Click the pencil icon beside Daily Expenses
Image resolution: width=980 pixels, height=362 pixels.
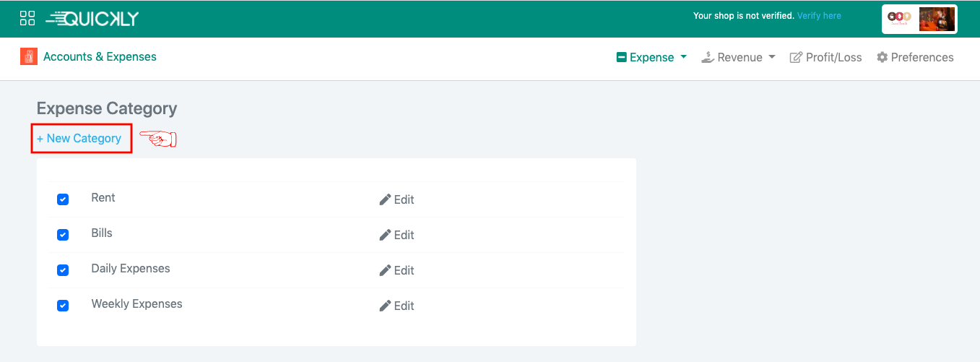pyautogui.click(x=385, y=270)
